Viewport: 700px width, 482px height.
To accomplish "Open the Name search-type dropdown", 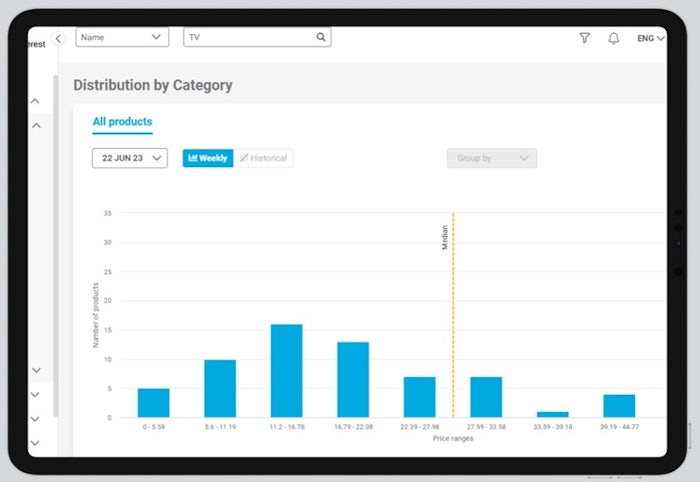I will [122, 37].
